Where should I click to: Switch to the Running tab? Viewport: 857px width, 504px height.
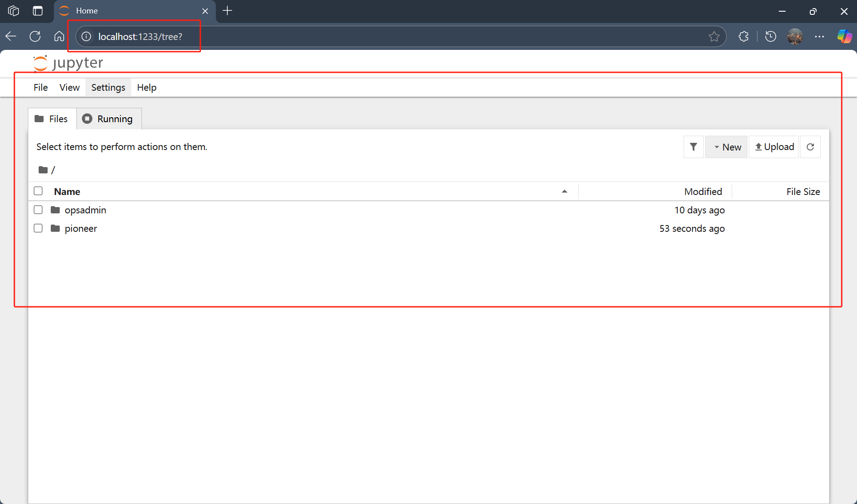(x=109, y=119)
